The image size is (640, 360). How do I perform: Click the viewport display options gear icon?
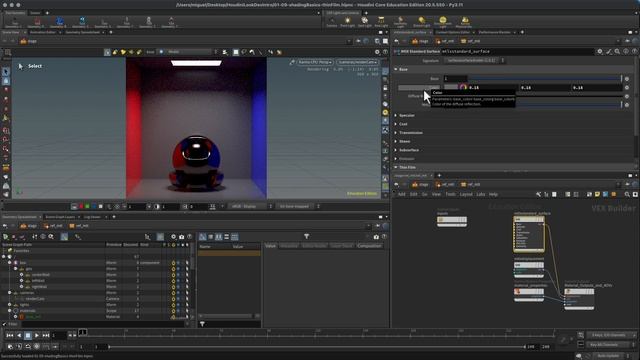click(x=377, y=52)
